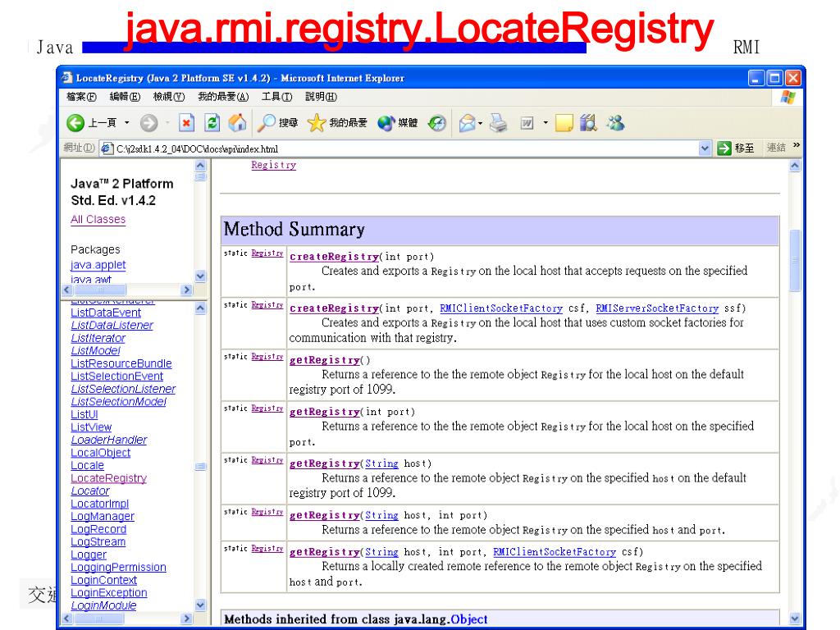This screenshot has width=840, height=630.
Task: Click the Method Summary heading text
Action: [294, 230]
